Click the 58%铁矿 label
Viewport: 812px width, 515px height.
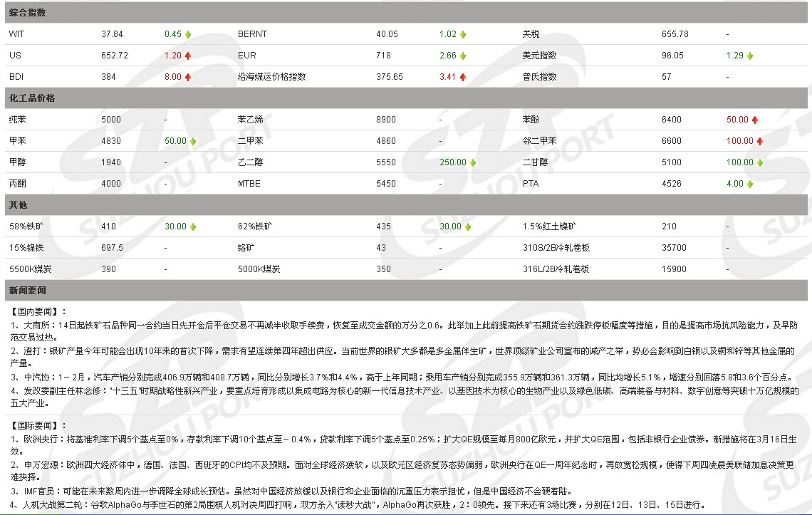click(x=26, y=227)
